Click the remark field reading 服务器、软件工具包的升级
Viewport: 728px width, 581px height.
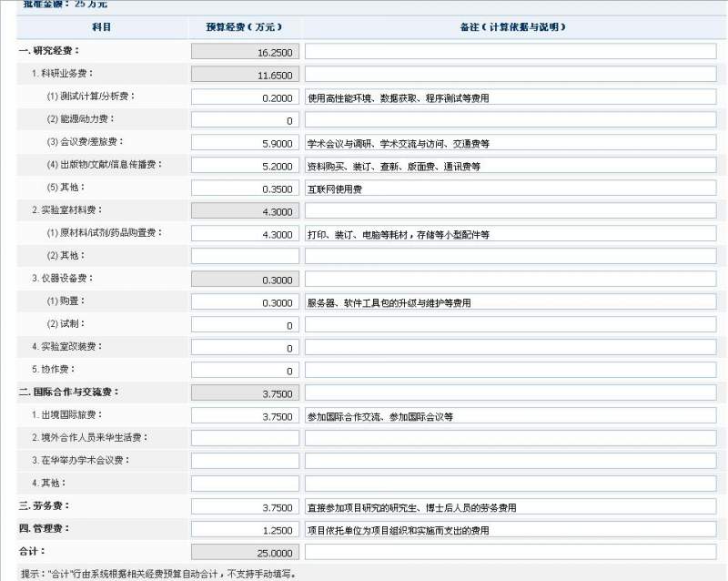coord(511,302)
